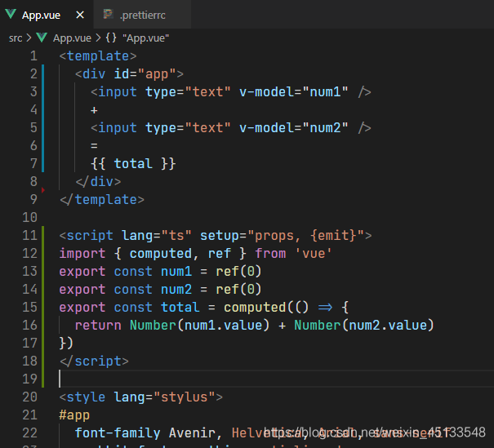Click the closing script tag on line 18
Screen dimensions: 494x448
click(94, 361)
